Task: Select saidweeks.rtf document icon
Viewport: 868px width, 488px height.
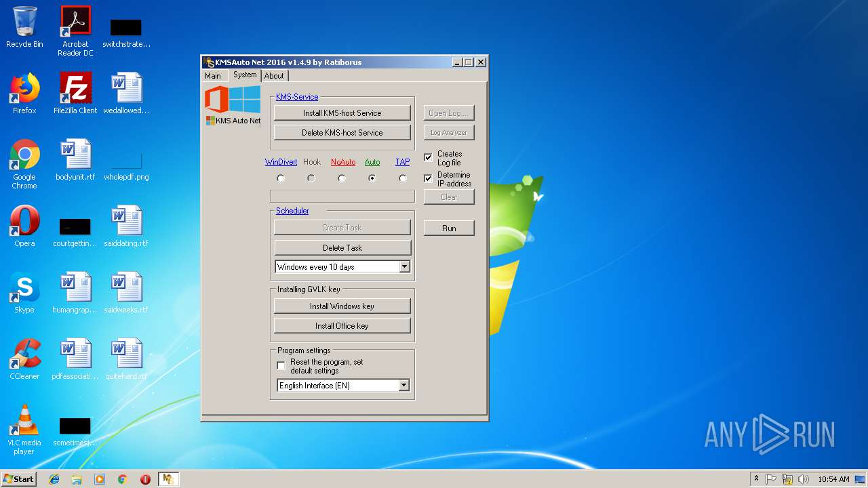Action: (126, 293)
